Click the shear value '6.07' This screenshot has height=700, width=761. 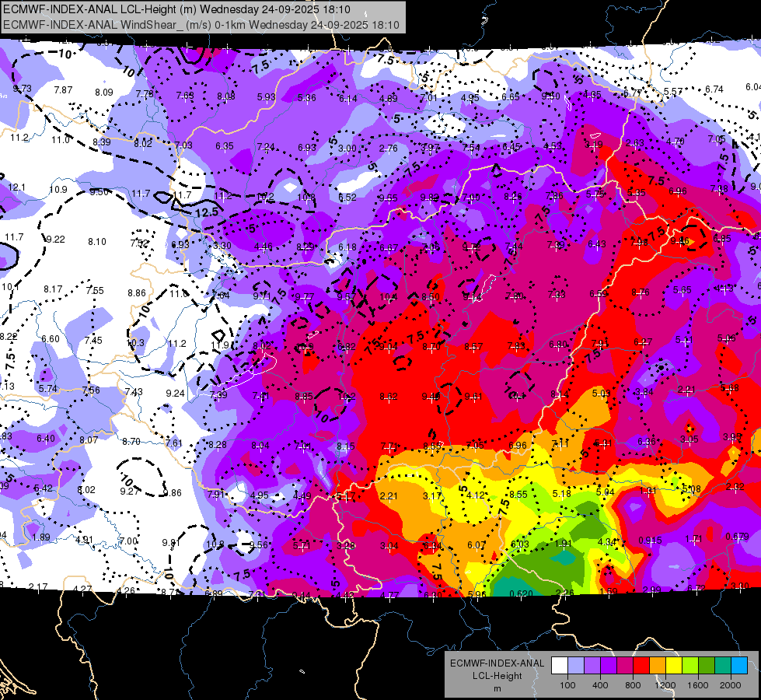point(476,545)
